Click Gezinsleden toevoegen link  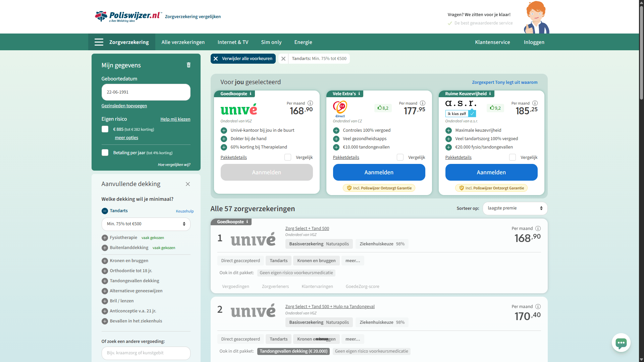[x=124, y=106]
